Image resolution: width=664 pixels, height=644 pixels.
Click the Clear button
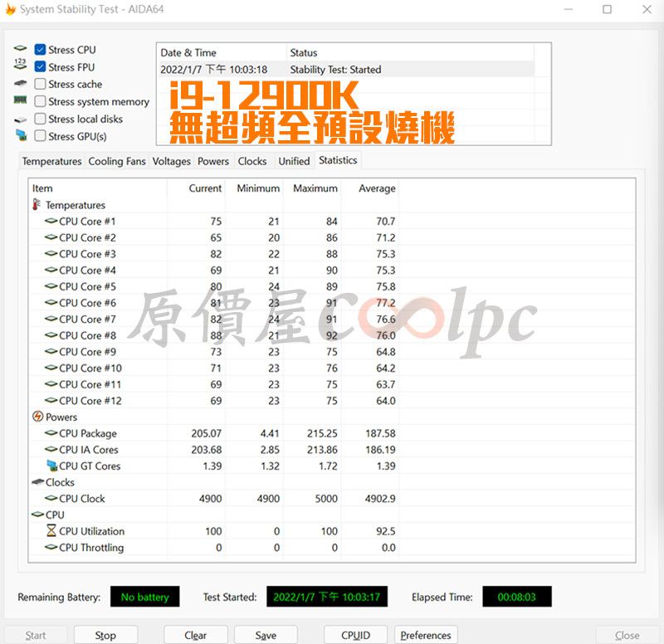pyautogui.click(x=195, y=635)
